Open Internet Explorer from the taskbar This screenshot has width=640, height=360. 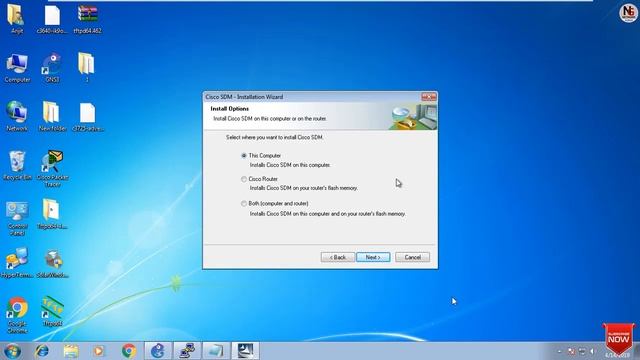pyautogui.click(x=42, y=351)
